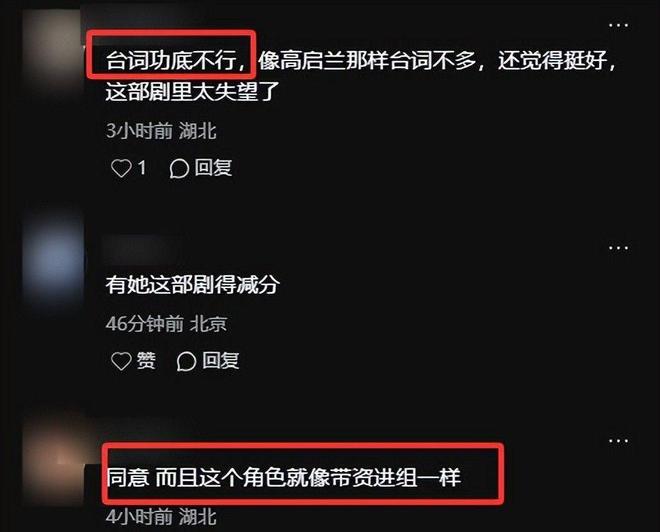This screenshot has width=660, height=532.
Task: Click the 赞 label on Beijing comment
Action: (146, 361)
